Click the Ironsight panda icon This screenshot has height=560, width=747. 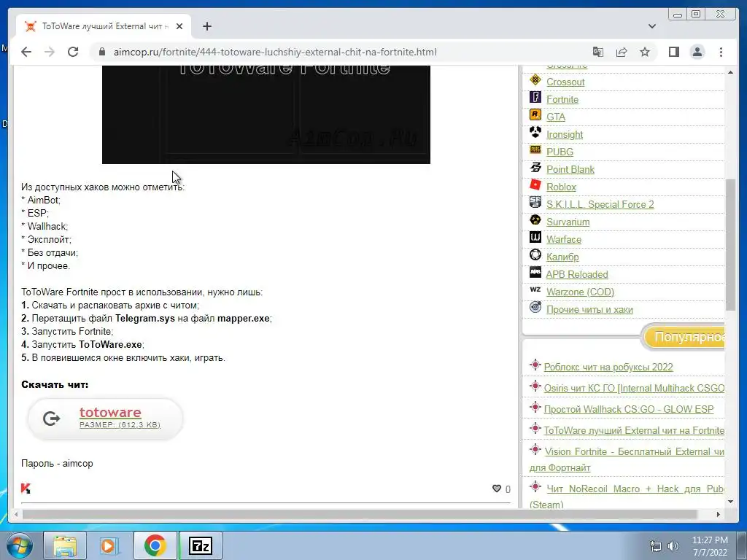pyautogui.click(x=535, y=132)
